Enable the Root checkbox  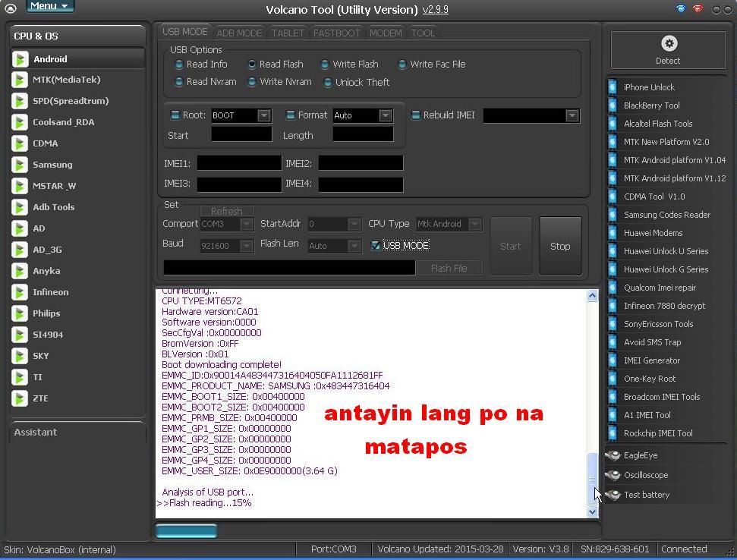(175, 115)
